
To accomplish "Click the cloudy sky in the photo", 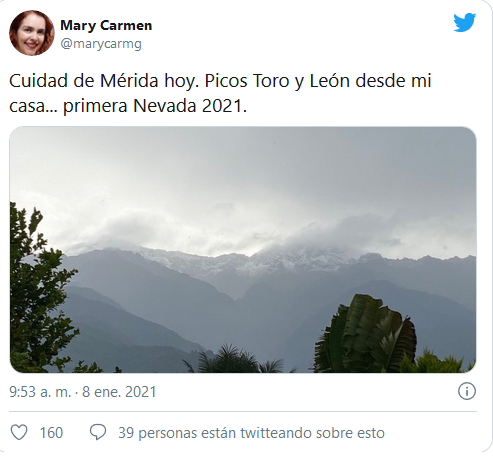I will pos(243,180).
